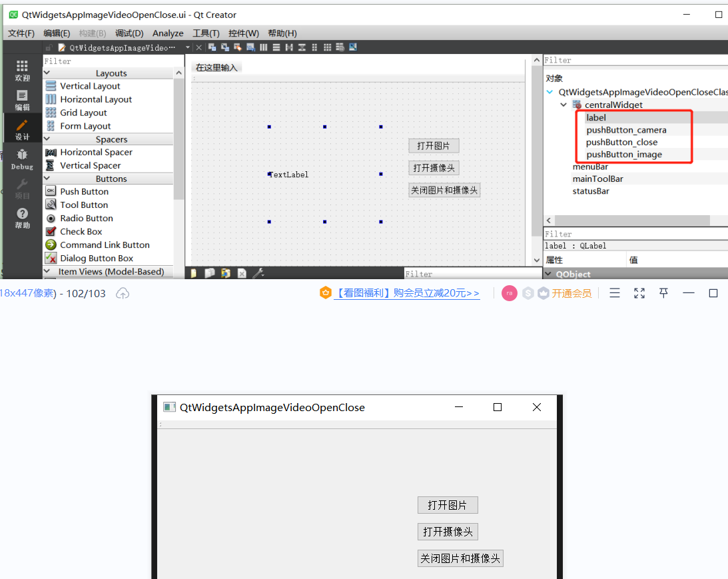Open 编辑(E) menu
The image size is (728, 579).
click(57, 33)
